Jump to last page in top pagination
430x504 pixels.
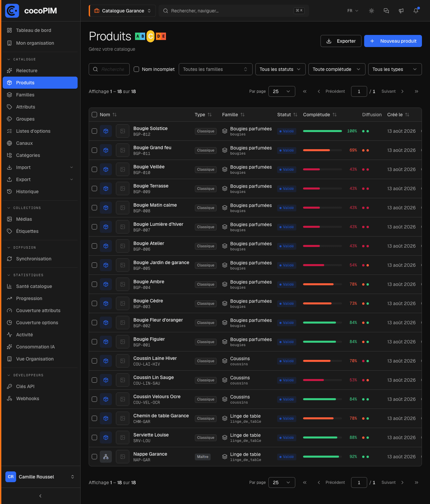coord(417,91)
